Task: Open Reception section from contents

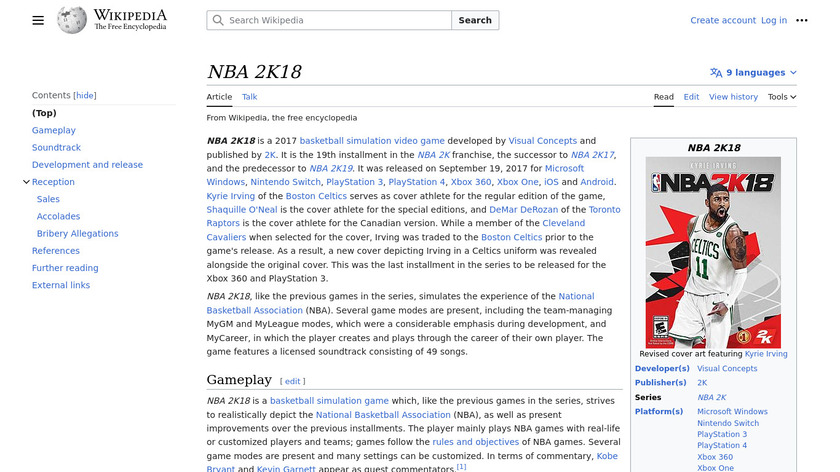Action: (x=53, y=182)
